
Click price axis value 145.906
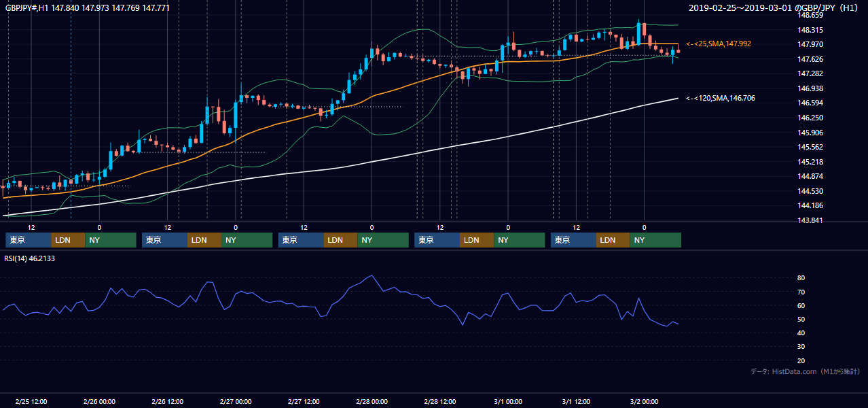pos(811,133)
